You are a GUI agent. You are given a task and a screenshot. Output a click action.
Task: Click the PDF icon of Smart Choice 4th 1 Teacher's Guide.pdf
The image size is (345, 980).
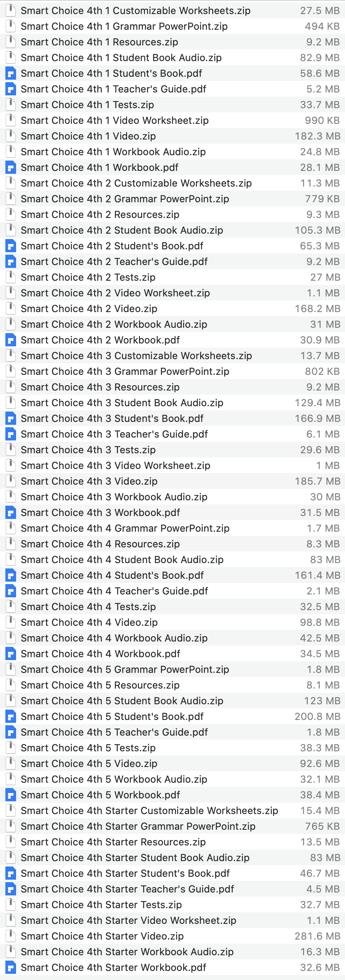[x=11, y=89]
